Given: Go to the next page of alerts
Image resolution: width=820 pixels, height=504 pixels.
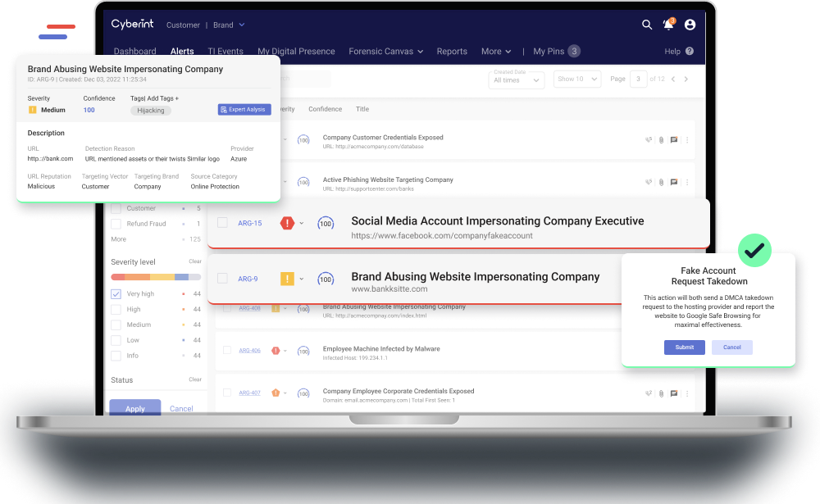Looking at the screenshot, I should point(686,79).
